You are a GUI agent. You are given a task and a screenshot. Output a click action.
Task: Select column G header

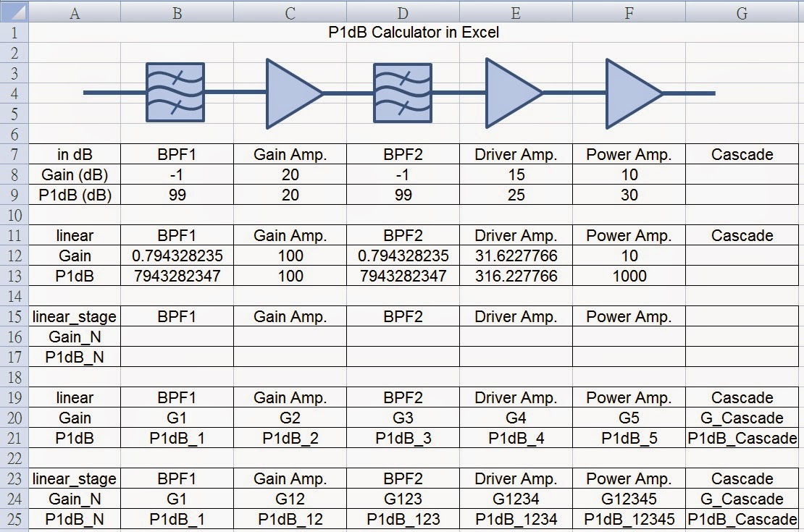point(742,10)
